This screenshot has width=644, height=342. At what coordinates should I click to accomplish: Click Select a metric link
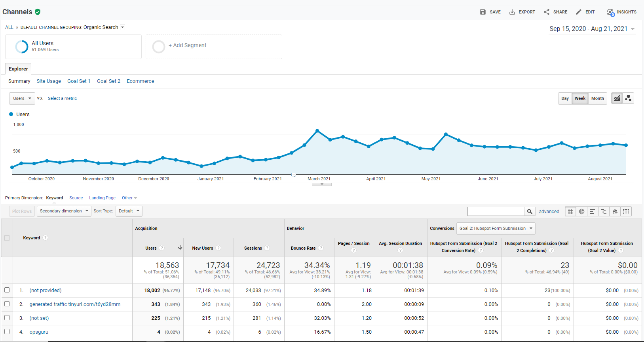pyautogui.click(x=62, y=98)
